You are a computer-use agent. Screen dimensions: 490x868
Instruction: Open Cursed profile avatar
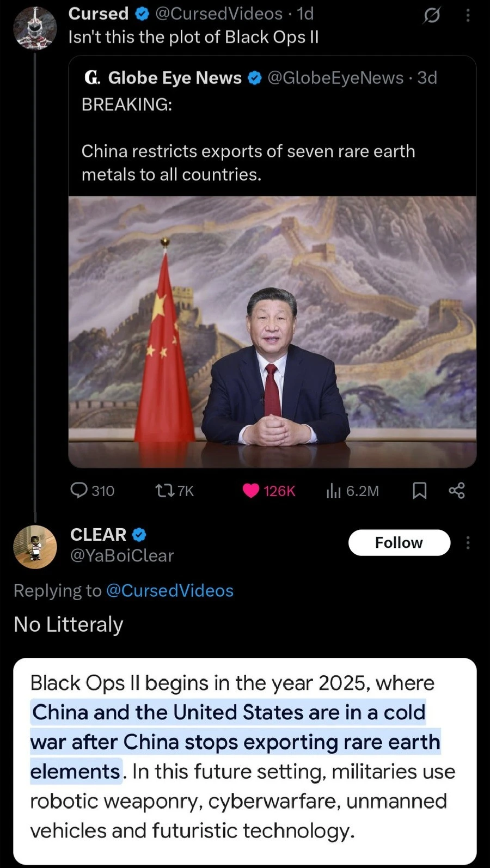(x=35, y=28)
